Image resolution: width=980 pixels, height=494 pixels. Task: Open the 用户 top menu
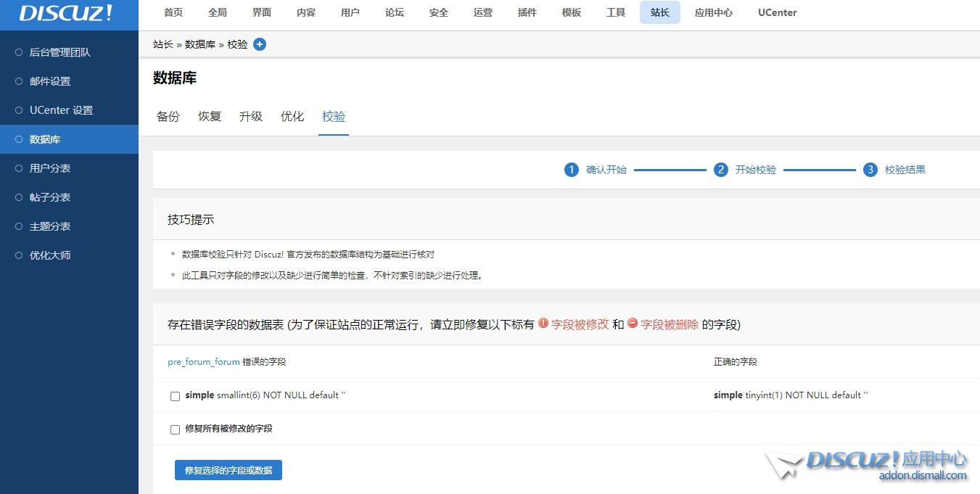click(x=350, y=12)
